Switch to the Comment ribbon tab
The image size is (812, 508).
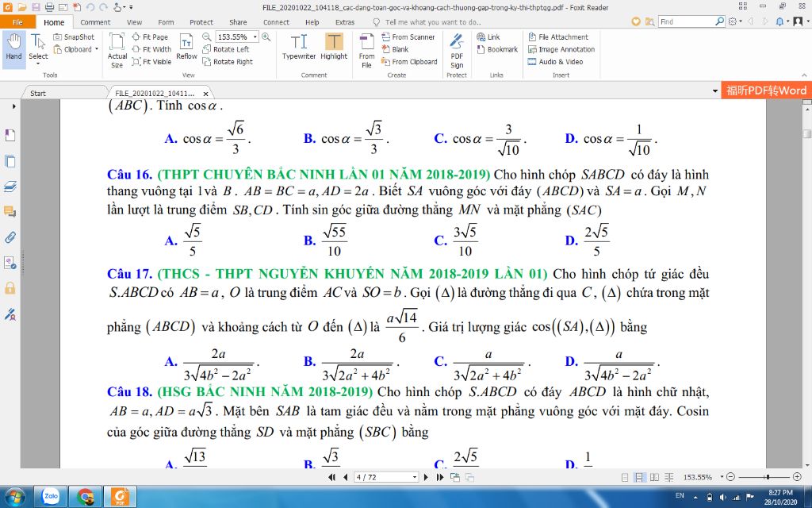tap(95, 22)
